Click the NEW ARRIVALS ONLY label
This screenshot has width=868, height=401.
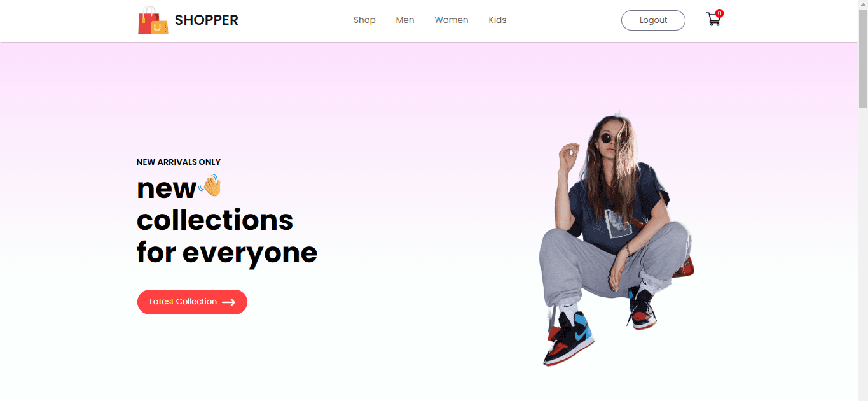(179, 162)
